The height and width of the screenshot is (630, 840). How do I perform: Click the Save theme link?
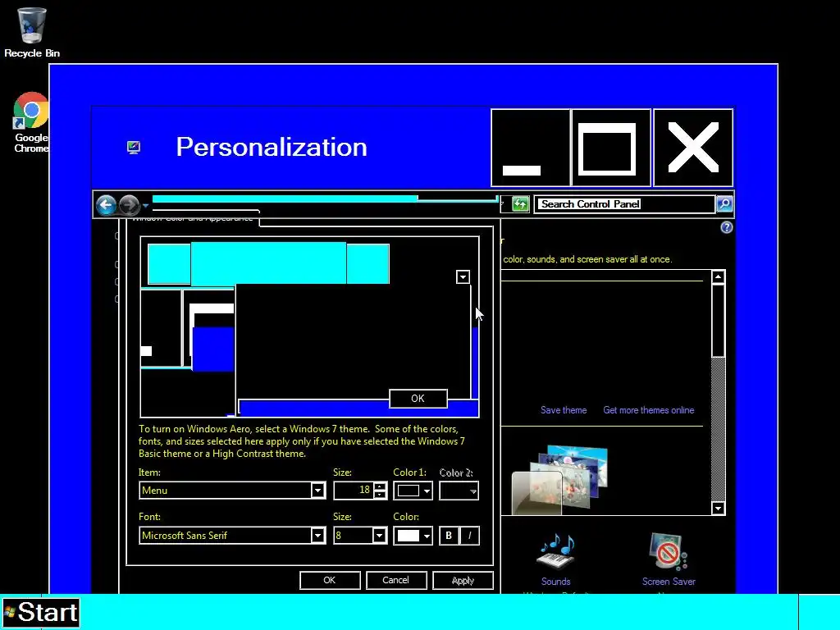click(x=563, y=410)
